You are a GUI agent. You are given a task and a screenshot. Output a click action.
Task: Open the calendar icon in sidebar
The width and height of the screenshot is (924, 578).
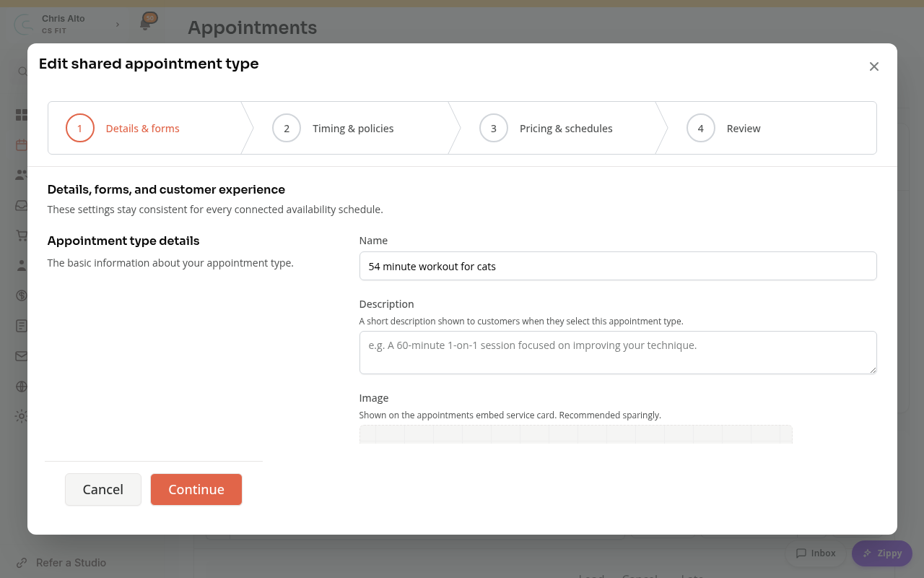pos(22,144)
